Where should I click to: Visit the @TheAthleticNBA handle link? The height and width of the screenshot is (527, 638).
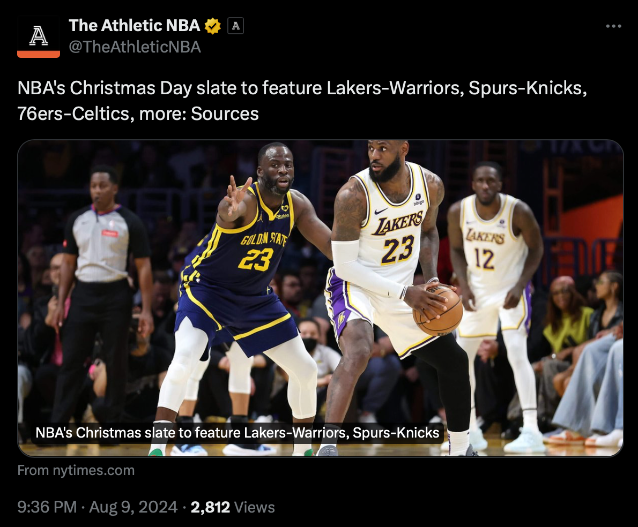pyautogui.click(x=135, y=47)
